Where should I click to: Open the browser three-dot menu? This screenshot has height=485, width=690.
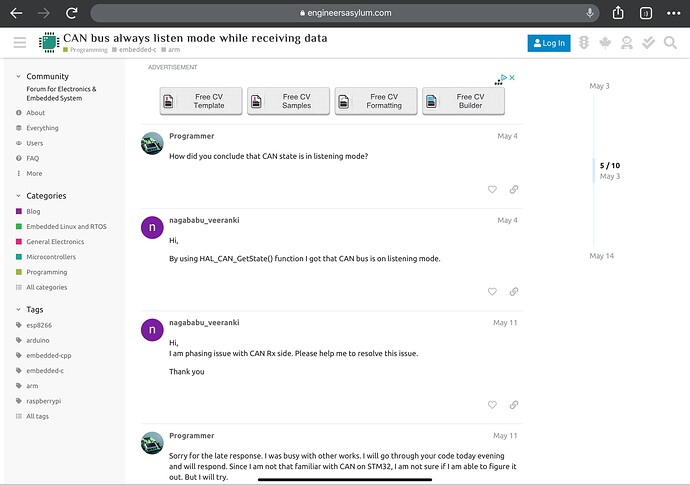[673, 13]
